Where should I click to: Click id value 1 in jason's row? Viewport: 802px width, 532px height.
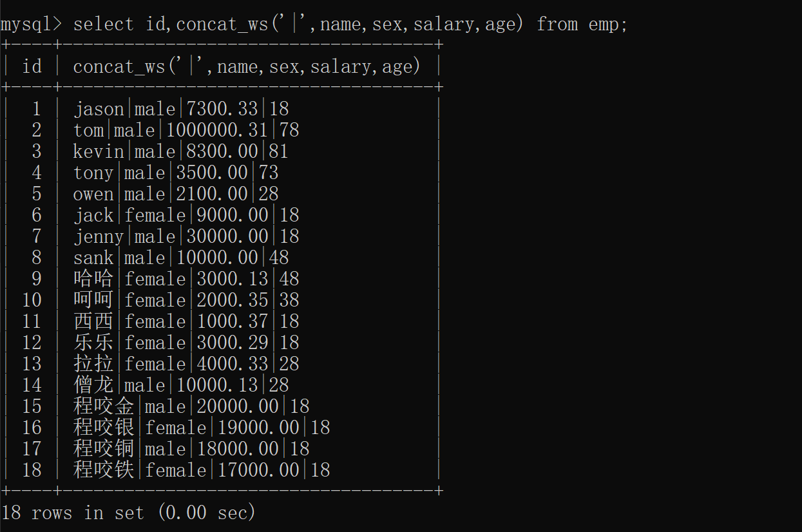[x=37, y=109]
